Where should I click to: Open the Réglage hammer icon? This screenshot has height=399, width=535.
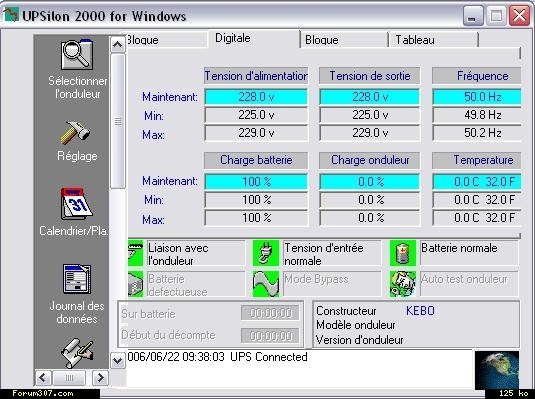(x=75, y=132)
